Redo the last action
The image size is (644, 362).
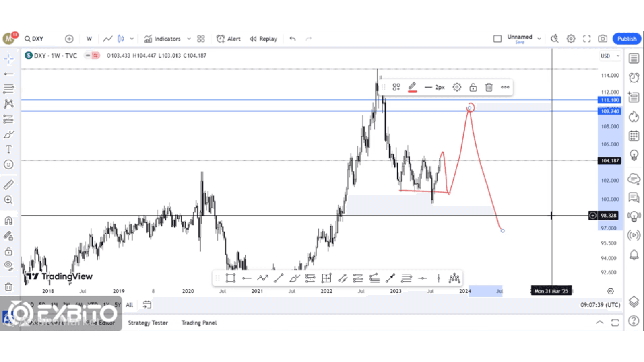pos(309,39)
